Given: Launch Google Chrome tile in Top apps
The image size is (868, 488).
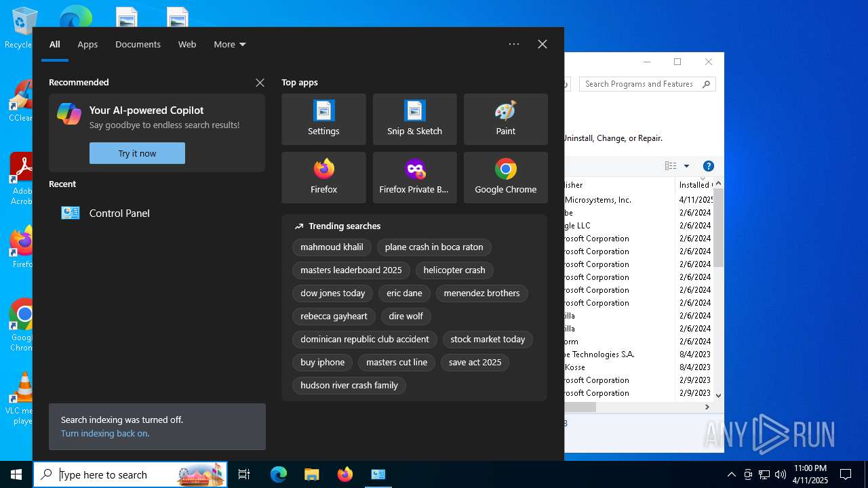Looking at the screenshot, I should click(505, 178).
